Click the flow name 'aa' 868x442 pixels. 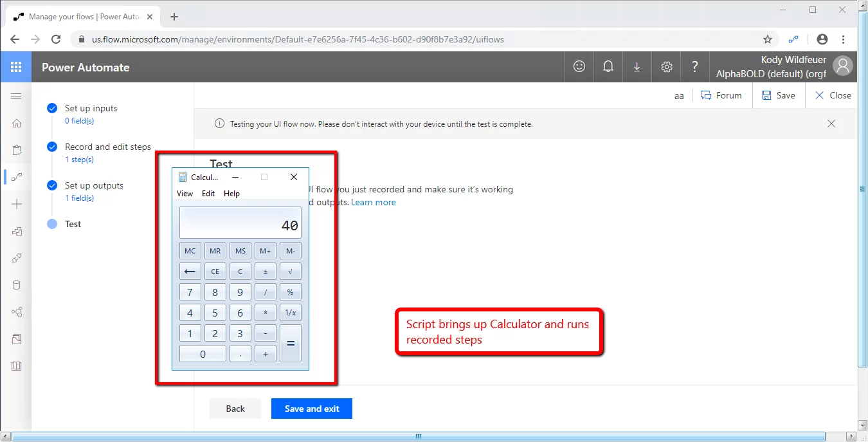tap(679, 96)
